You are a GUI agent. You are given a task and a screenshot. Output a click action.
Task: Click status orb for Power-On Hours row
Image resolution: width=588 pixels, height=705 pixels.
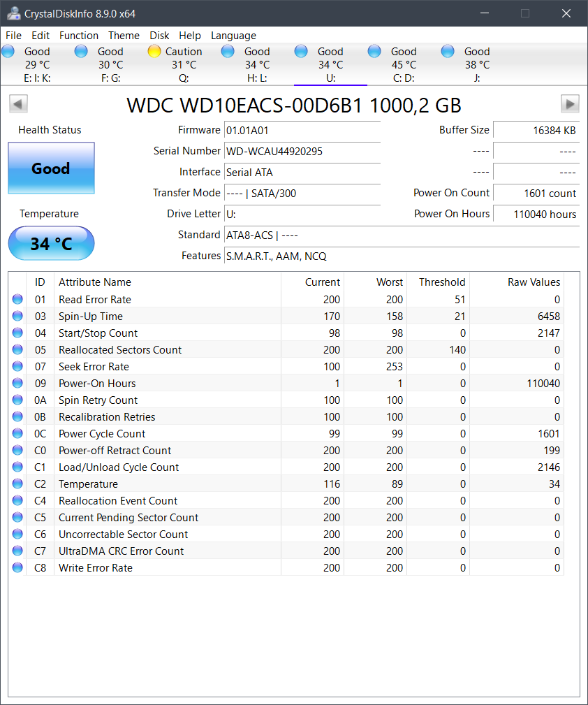pos(17,383)
